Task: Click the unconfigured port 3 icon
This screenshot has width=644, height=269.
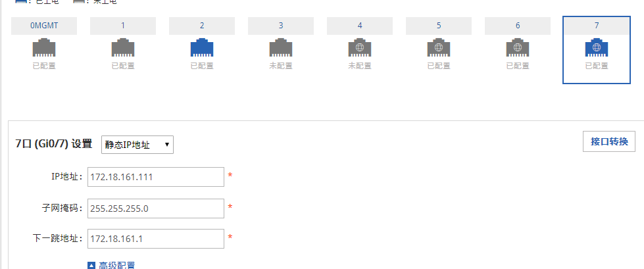Action: click(281, 48)
